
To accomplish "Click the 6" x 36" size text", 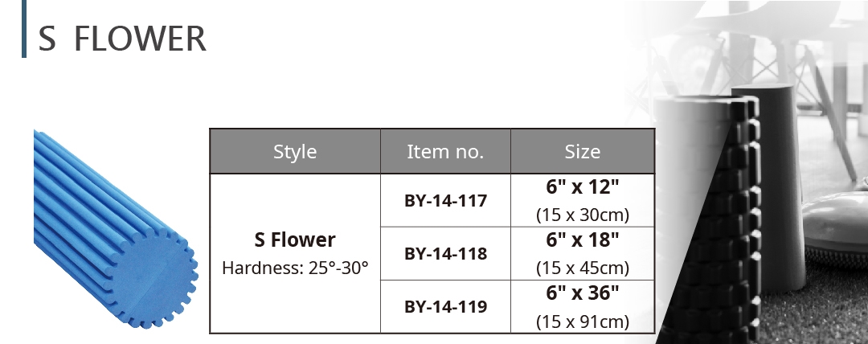I will pyautogui.click(x=583, y=293).
